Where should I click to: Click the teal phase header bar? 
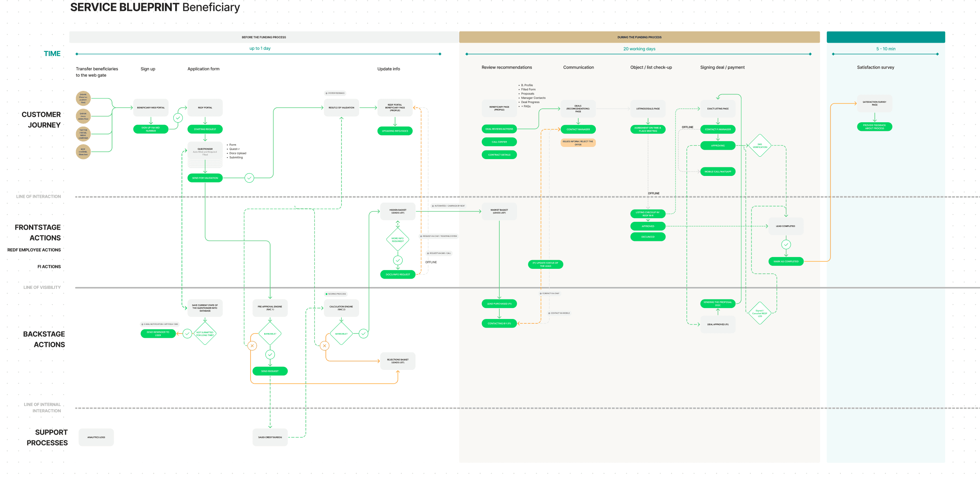click(x=886, y=37)
